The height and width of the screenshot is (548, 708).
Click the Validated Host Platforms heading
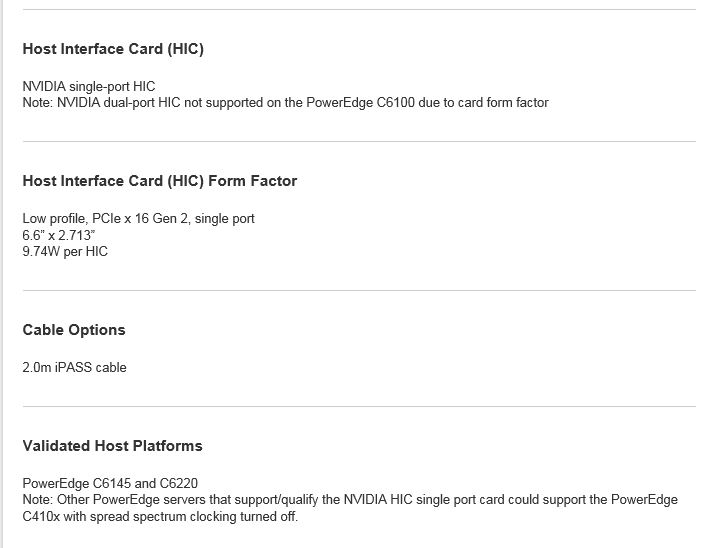click(x=112, y=446)
